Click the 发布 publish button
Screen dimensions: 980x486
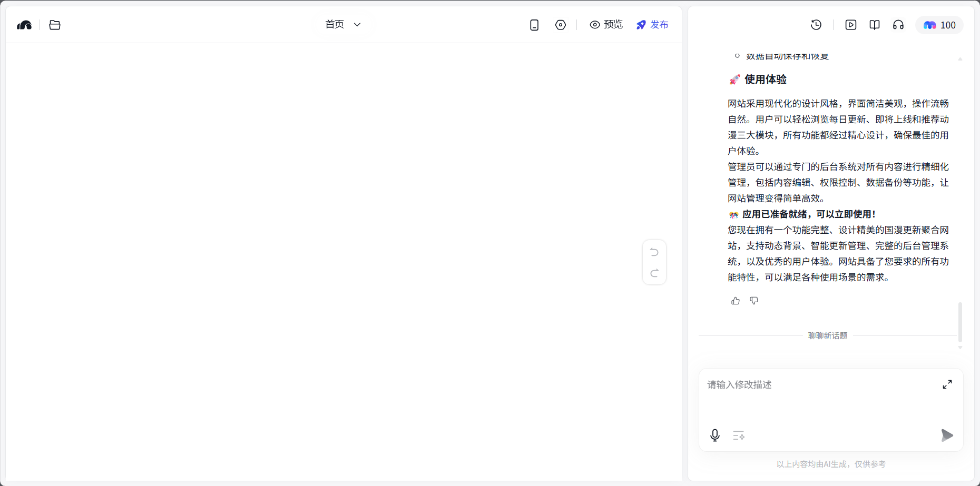[652, 25]
